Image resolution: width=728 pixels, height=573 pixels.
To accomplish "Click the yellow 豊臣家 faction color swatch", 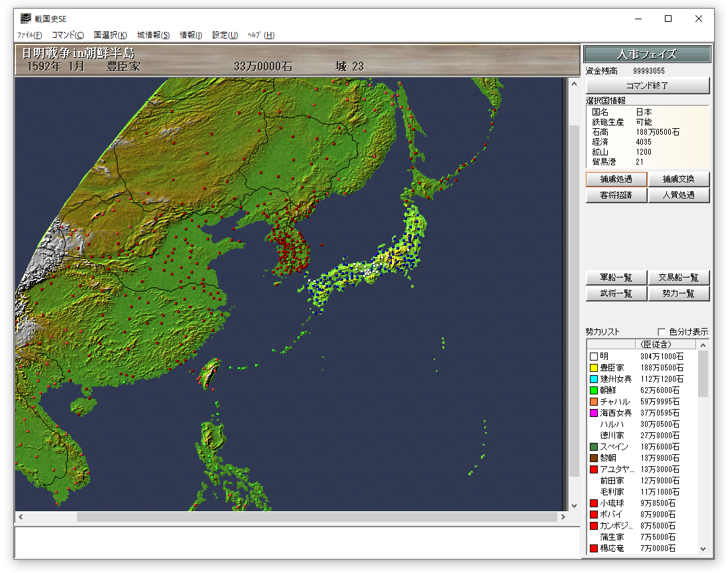I will coord(594,368).
